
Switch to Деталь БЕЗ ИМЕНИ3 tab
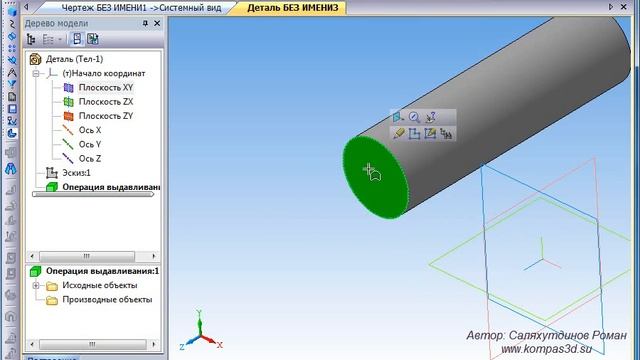coord(293,7)
